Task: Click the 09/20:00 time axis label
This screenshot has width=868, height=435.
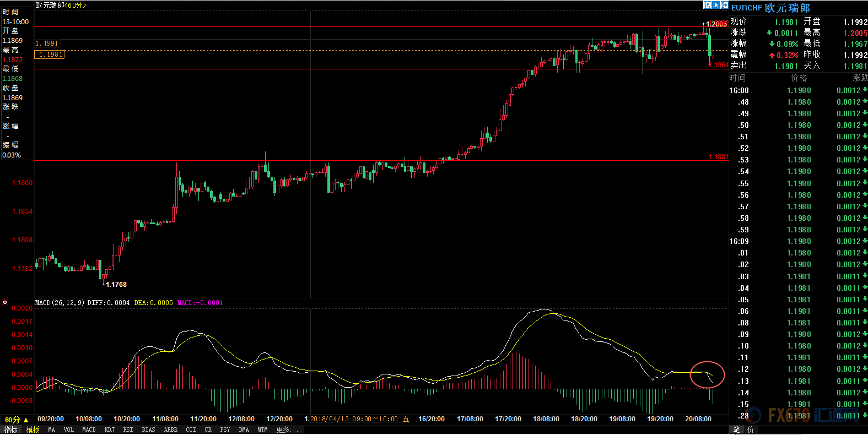Action: (x=51, y=419)
